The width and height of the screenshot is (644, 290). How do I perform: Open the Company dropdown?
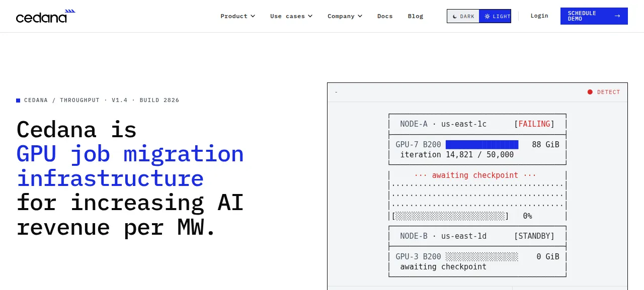click(x=345, y=16)
